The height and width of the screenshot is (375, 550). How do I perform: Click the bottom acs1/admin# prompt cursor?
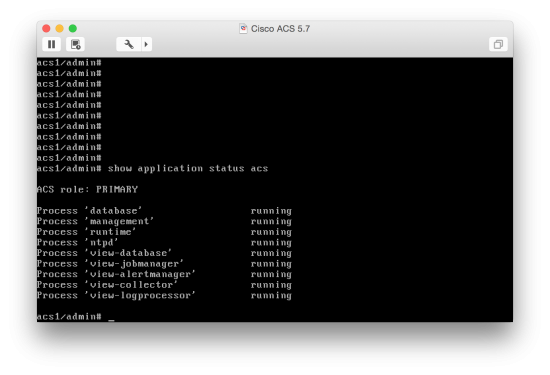tap(111, 319)
